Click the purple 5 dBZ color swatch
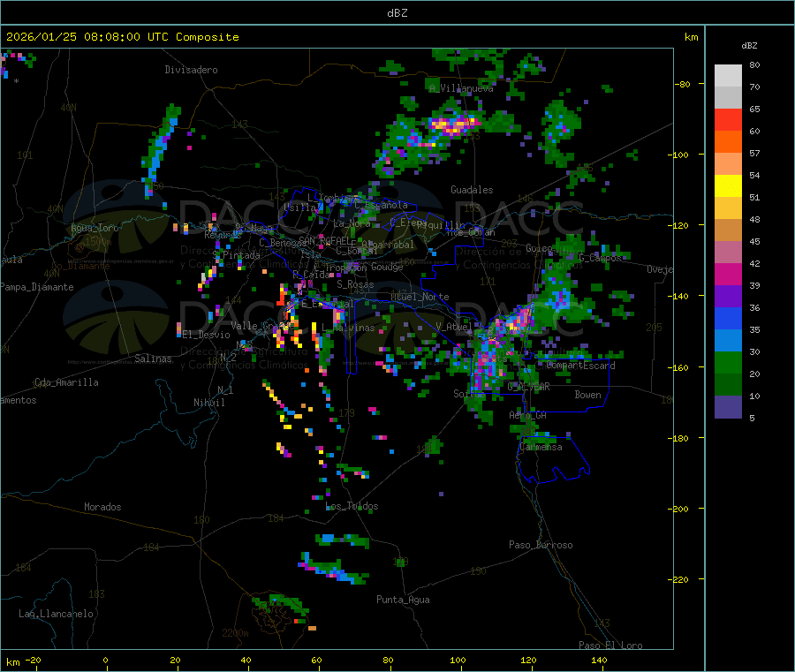 [728, 407]
